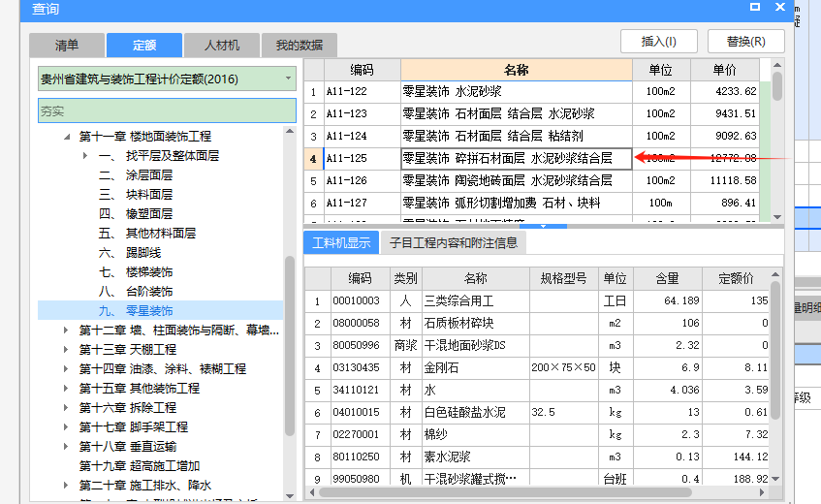
Task: Expand 一、找平层及整体面层 node
Action: (85, 155)
